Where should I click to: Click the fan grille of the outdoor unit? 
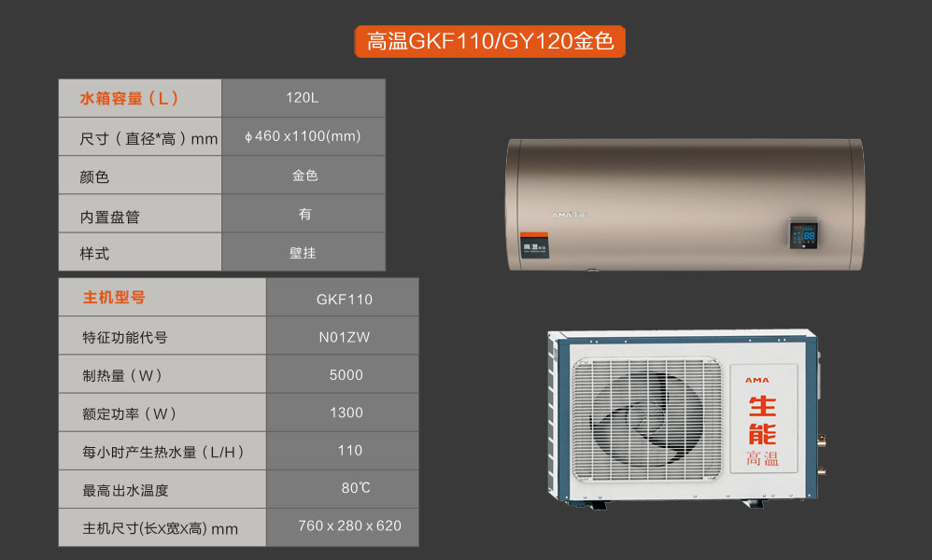pyautogui.click(x=646, y=420)
